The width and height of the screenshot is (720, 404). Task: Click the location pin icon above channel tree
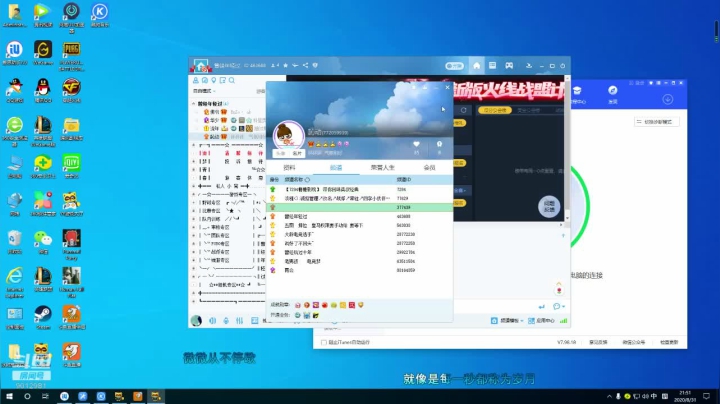coord(214,80)
